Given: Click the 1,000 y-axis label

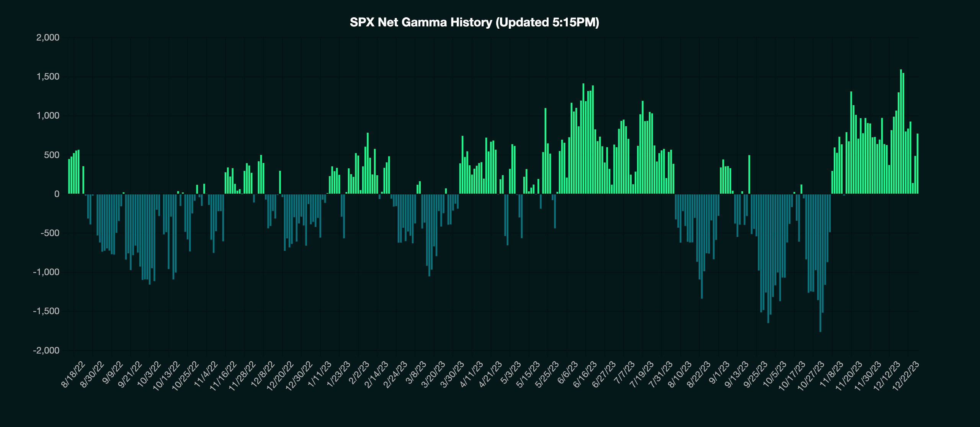Looking at the screenshot, I should point(48,116).
